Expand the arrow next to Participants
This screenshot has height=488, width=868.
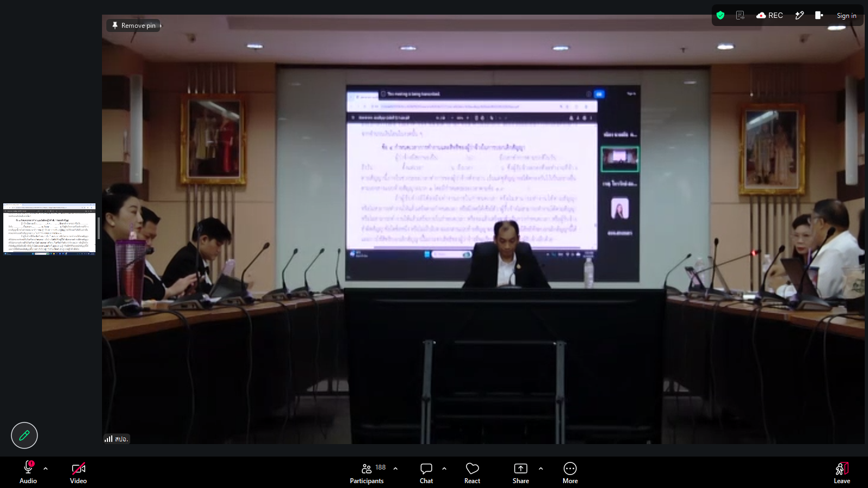click(x=395, y=468)
